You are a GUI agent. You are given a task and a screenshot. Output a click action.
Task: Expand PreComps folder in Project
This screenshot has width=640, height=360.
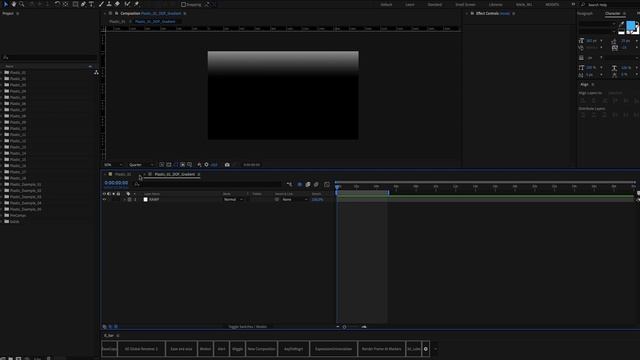[x=2, y=216]
